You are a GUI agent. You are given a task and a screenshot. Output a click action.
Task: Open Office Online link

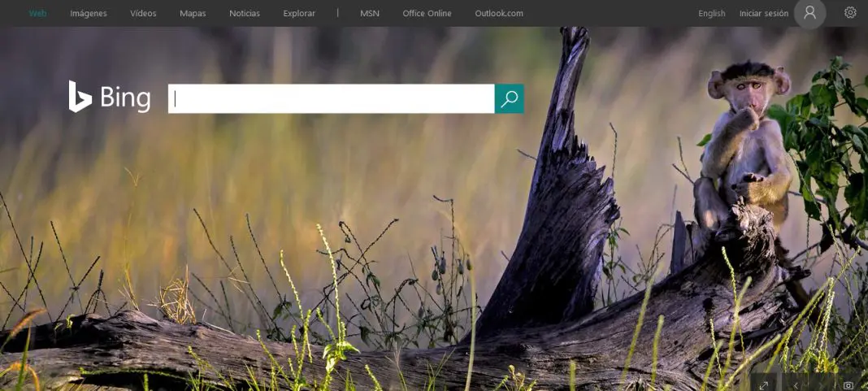pos(427,13)
